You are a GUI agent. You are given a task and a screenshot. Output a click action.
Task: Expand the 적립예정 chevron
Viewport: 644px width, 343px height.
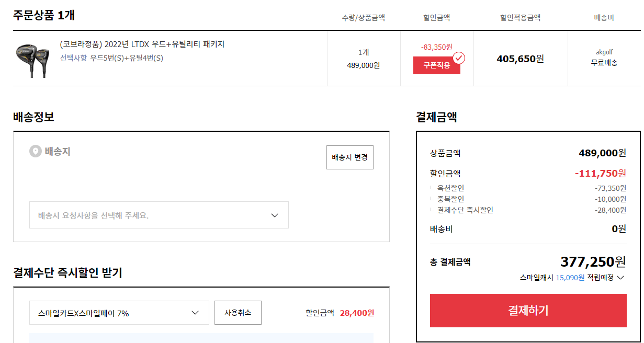tap(620, 278)
